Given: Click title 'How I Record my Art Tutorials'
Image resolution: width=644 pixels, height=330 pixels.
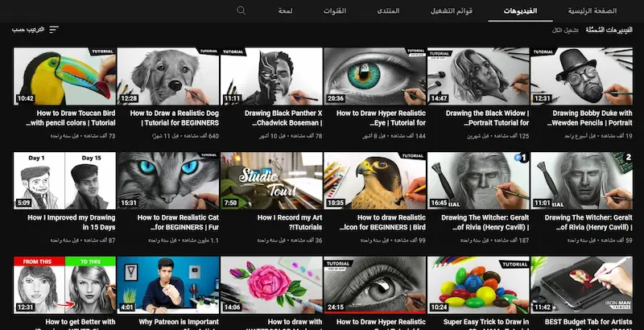Looking at the screenshot, I should pos(290,222).
